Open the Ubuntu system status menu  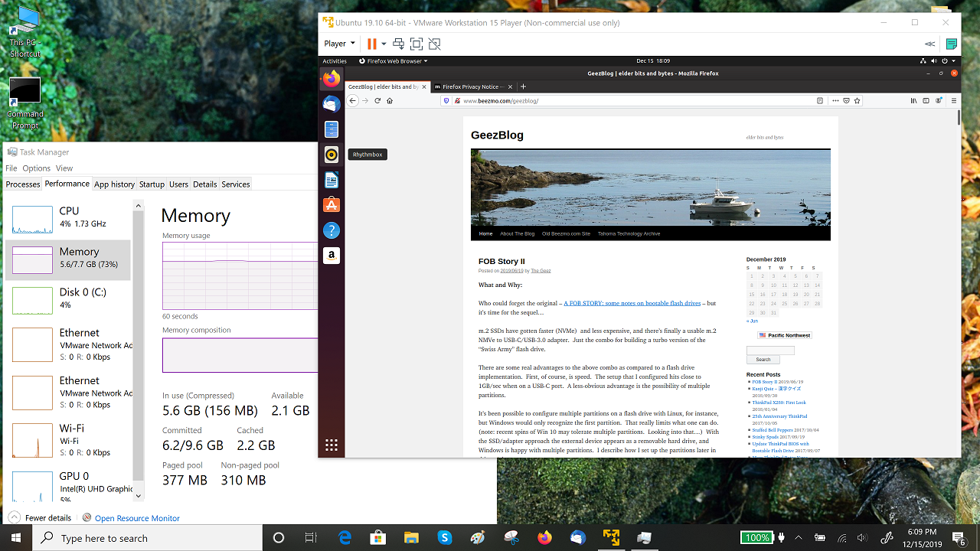tap(938, 60)
